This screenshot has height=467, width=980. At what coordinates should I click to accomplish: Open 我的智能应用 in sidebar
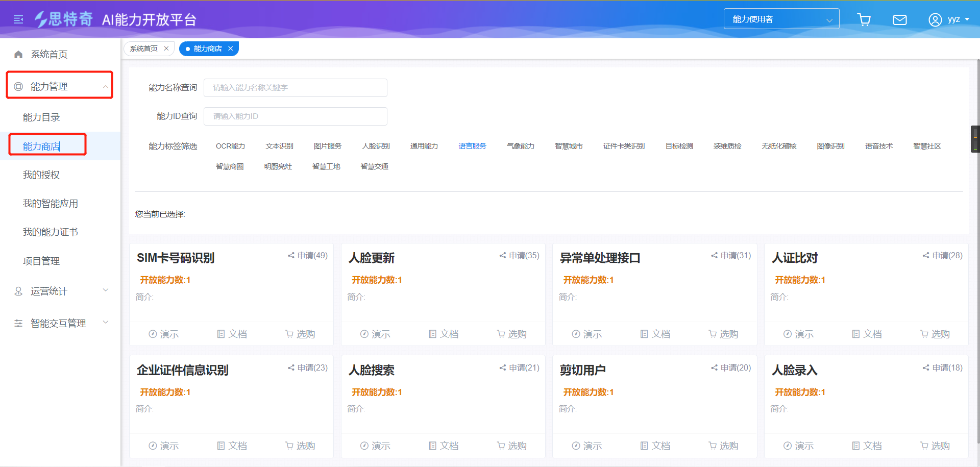(x=50, y=204)
